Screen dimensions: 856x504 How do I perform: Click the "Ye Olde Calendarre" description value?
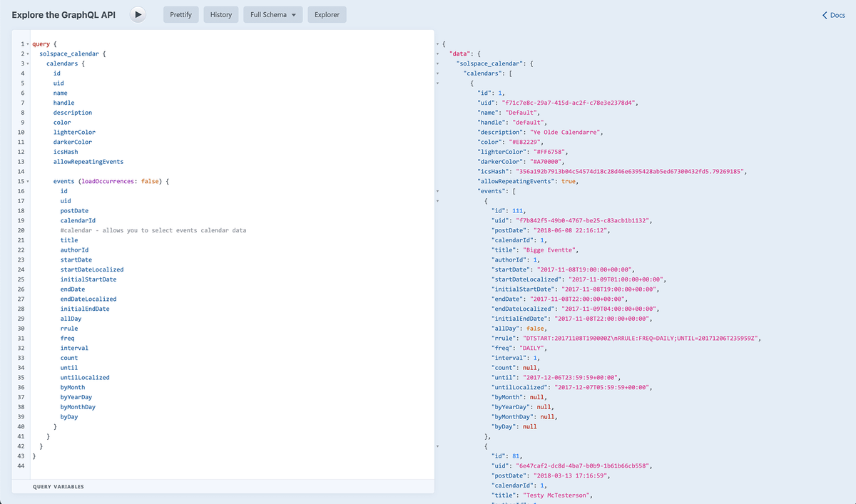[567, 133]
